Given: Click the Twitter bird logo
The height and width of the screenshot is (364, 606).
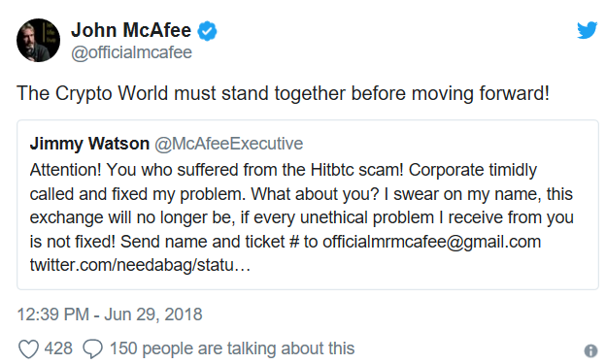Looking at the screenshot, I should 587,30.
